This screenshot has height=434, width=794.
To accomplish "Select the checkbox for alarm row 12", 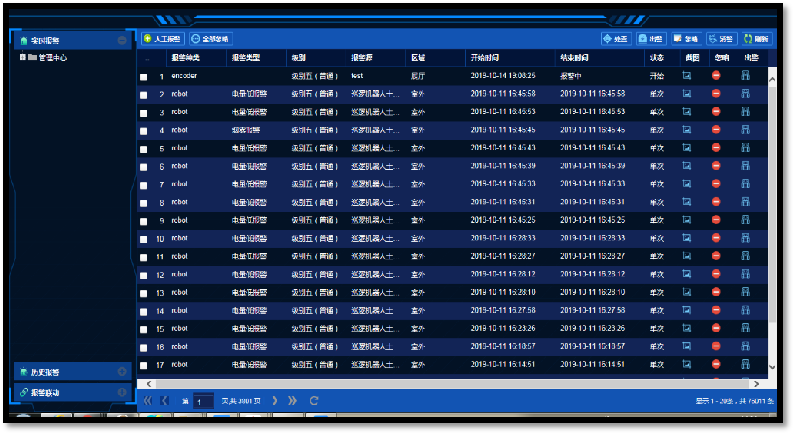I will pyautogui.click(x=144, y=275).
